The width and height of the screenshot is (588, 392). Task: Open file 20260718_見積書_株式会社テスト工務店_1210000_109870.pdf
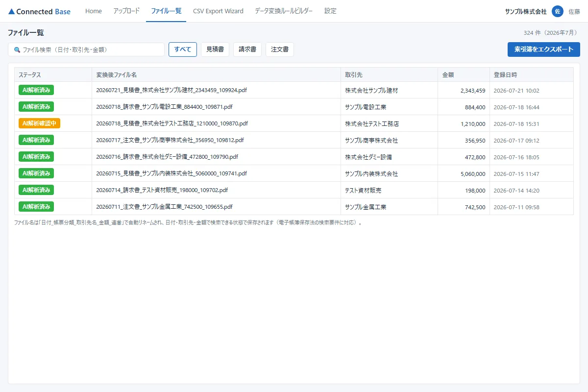(172, 123)
